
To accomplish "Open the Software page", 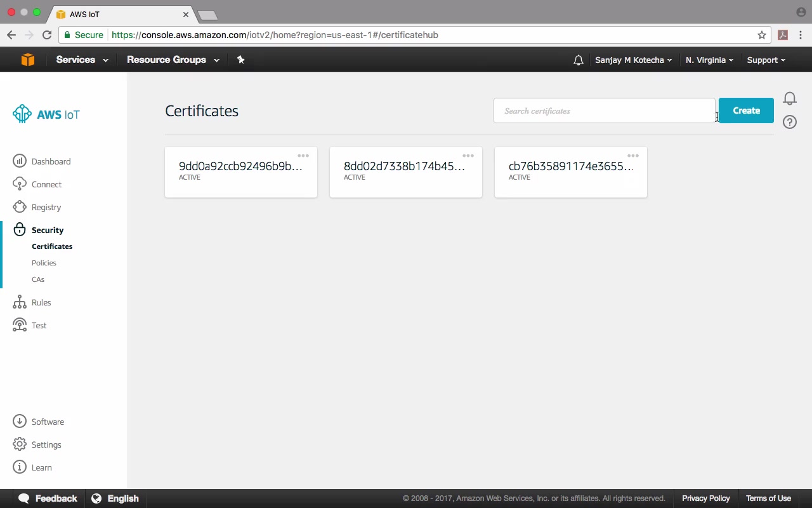I will (x=48, y=422).
